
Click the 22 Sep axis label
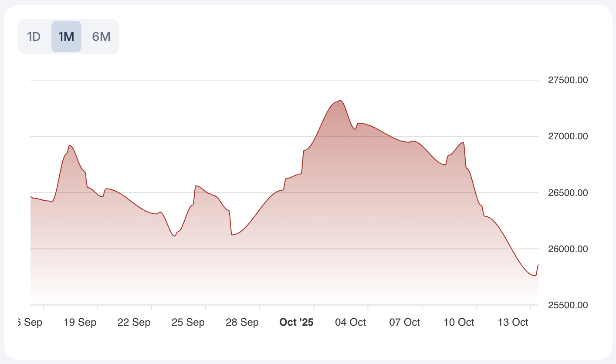point(134,323)
